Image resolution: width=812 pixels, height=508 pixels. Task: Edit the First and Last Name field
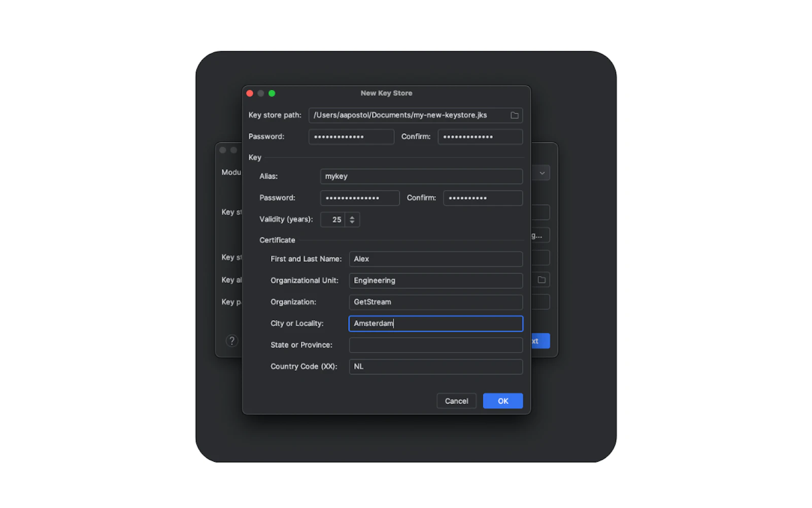(435, 259)
